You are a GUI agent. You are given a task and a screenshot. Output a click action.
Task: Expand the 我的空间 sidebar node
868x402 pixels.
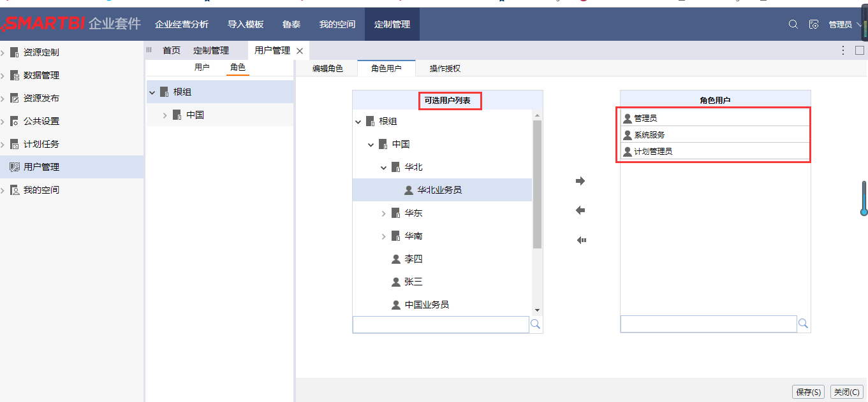[3, 190]
